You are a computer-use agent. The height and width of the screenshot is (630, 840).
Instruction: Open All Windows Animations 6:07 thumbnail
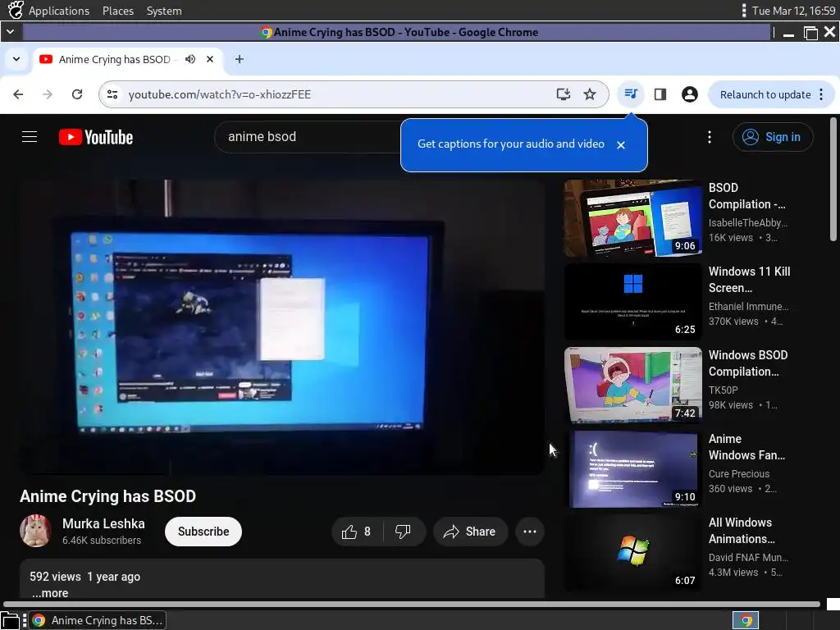pos(632,552)
